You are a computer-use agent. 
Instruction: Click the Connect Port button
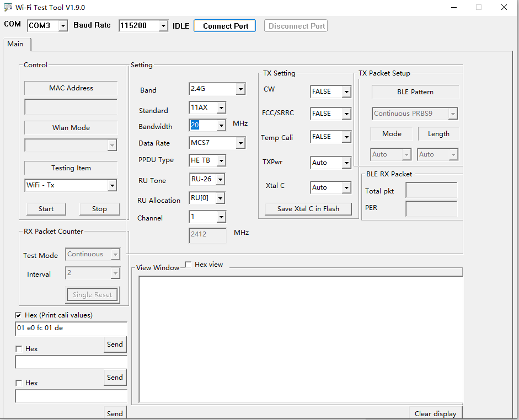point(225,26)
